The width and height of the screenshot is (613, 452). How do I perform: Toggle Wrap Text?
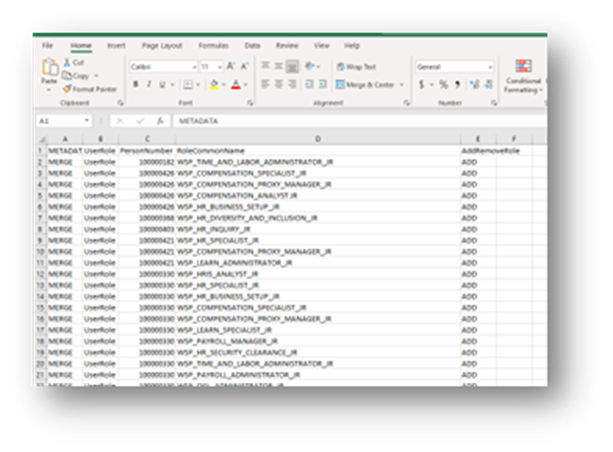[x=356, y=67]
